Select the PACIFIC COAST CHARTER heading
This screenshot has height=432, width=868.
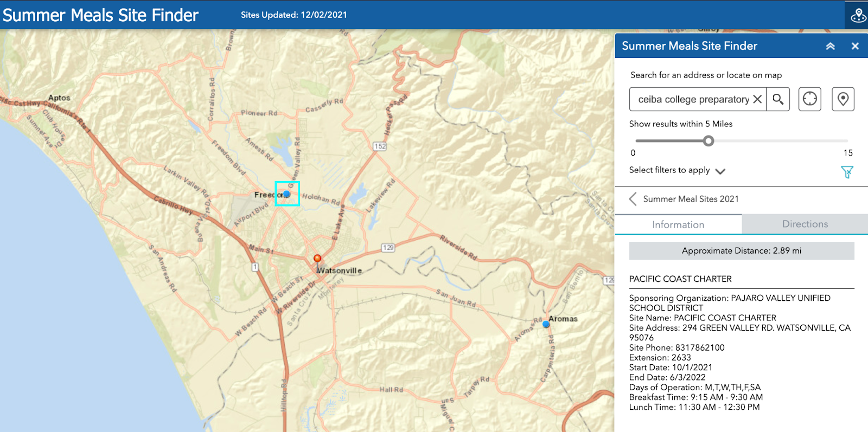point(680,279)
